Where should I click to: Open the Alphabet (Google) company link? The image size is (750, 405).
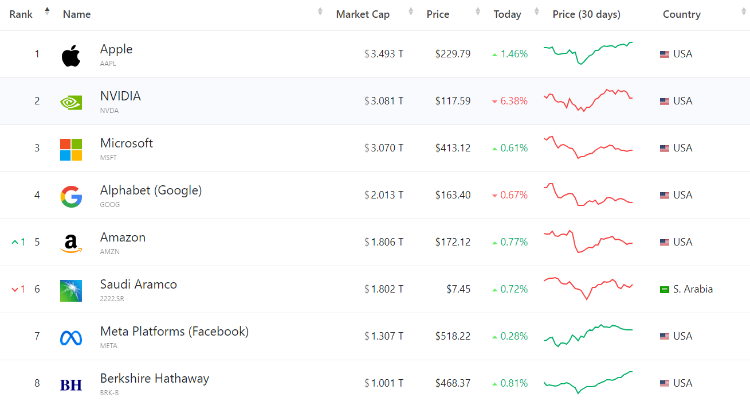pyautogui.click(x=150, y=190)
